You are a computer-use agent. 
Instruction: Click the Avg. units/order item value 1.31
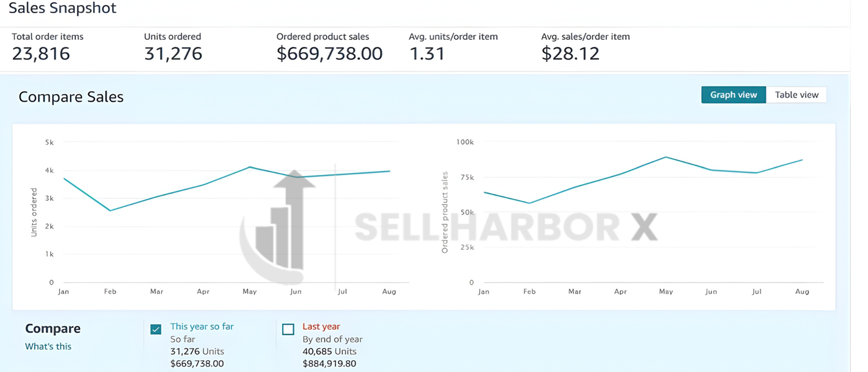(x=427, y=54)
